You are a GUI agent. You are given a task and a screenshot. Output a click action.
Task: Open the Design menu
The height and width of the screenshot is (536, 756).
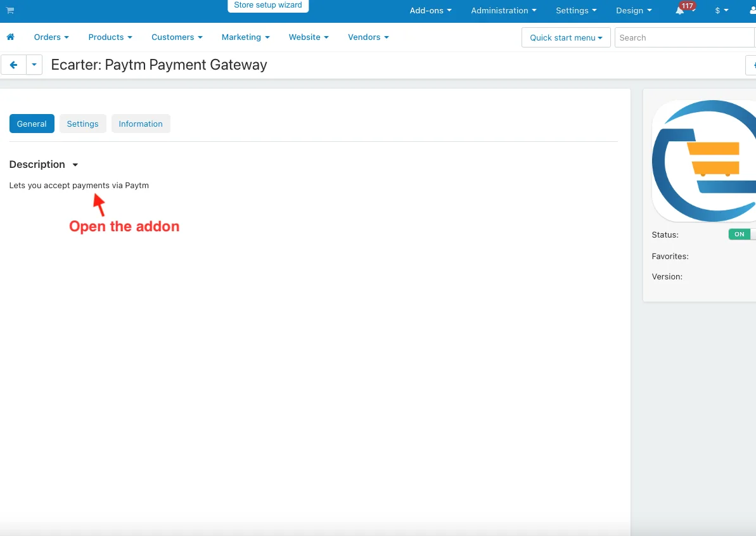[634, 11]
